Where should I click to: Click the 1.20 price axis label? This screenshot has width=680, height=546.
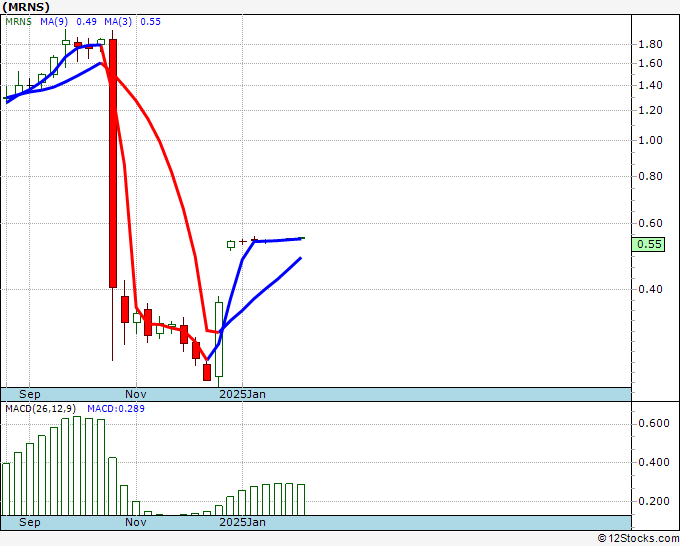[650, 111]
